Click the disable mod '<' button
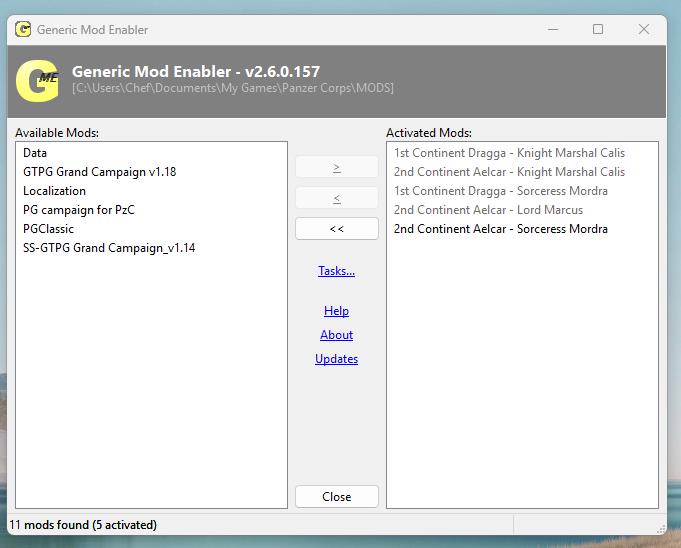Screen dimensions: 681x548 [337, 198]
